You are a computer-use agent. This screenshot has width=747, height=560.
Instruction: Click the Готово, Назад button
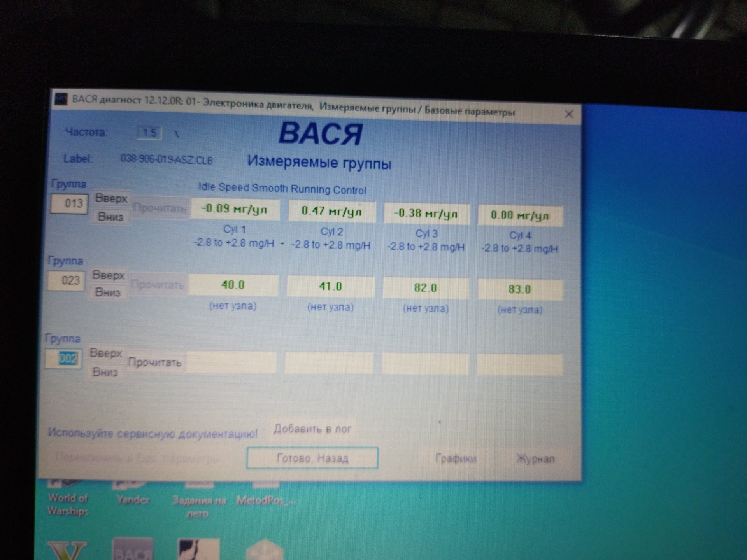[312, 458]
